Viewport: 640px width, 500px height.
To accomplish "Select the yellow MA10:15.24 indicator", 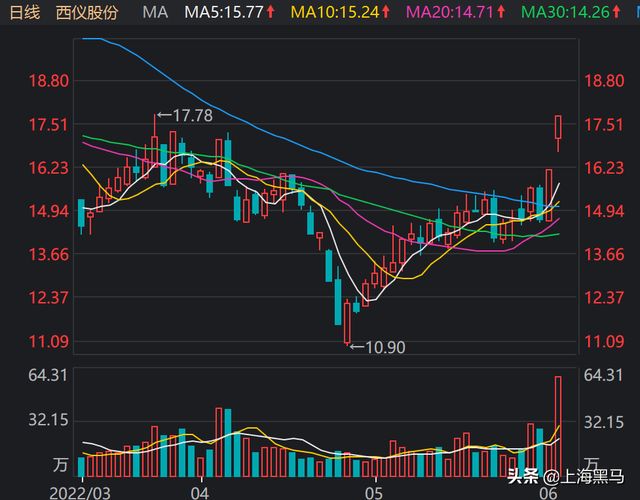I will (x=334, y=13).
